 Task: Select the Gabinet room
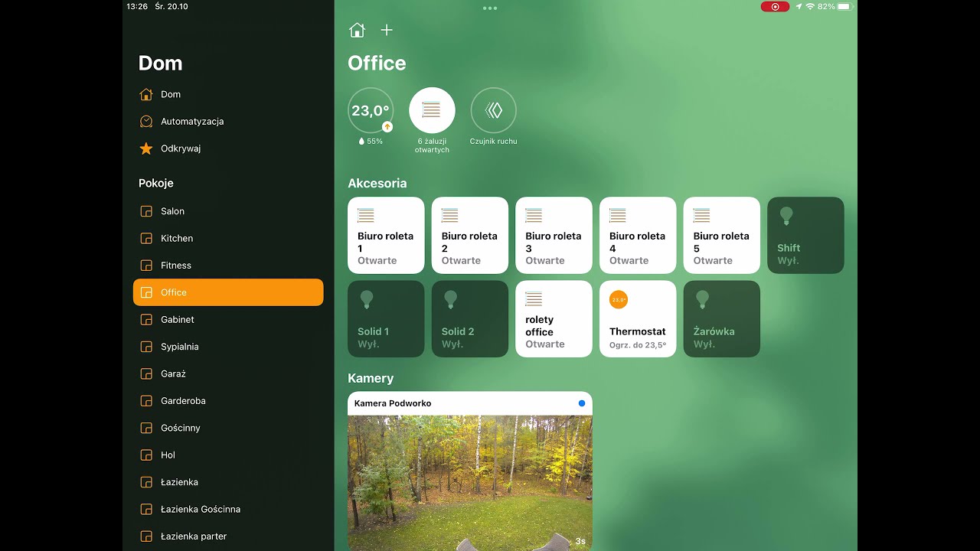click(x=228, y=320)
